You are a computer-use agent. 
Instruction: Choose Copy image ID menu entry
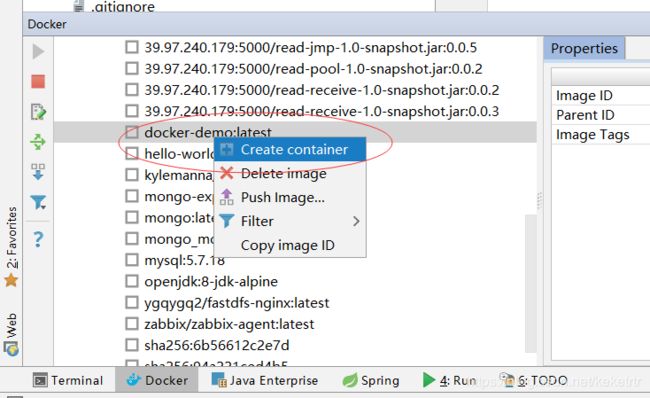pos(290,245)
